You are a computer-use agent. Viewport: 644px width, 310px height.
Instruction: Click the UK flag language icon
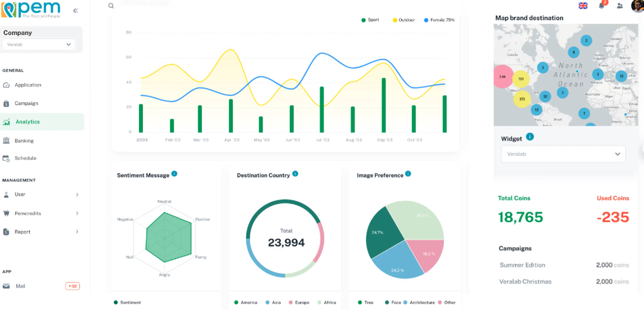tap(583, 6)
